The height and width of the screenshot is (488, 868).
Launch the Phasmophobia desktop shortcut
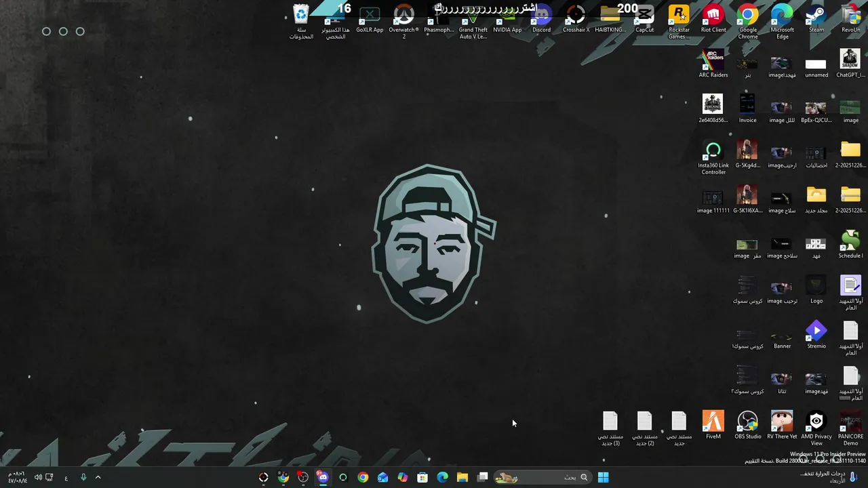pyautogui.click(x=439, y=20)
